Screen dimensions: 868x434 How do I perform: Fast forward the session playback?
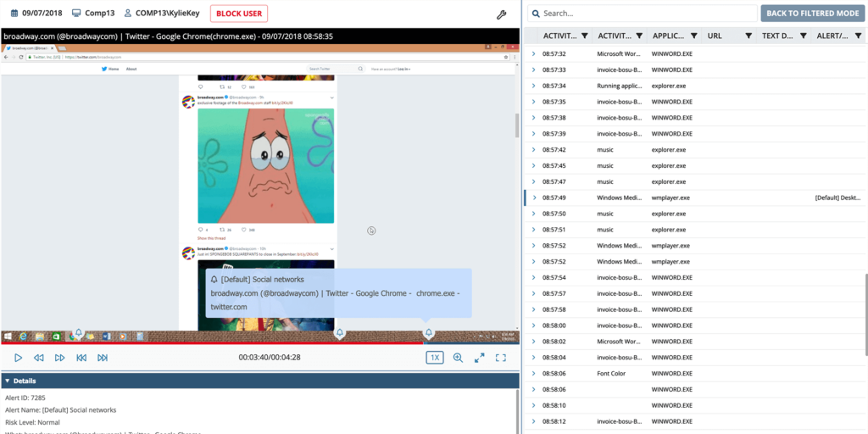coord(60,358)
